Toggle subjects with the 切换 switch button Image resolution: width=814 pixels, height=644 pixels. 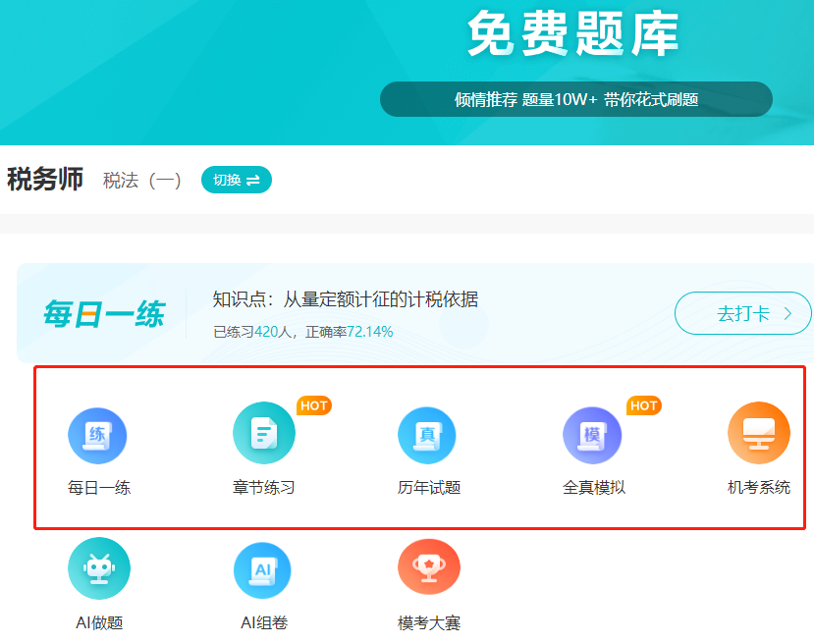click(x=236, y=180)
